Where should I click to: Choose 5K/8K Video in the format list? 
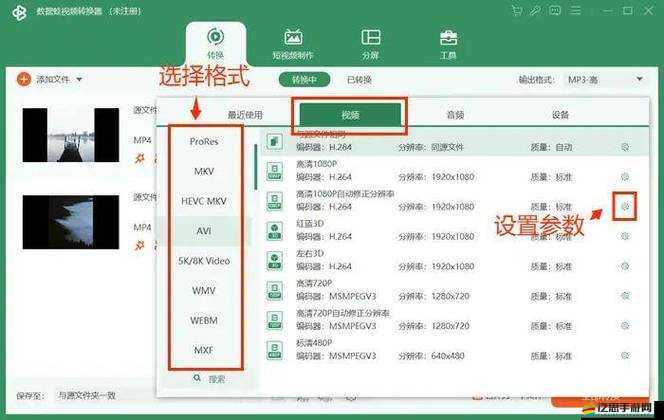tap(204, 261)
